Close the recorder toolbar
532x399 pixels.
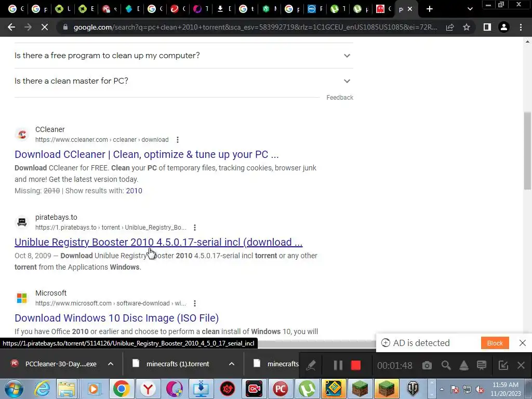click(521, 365)
